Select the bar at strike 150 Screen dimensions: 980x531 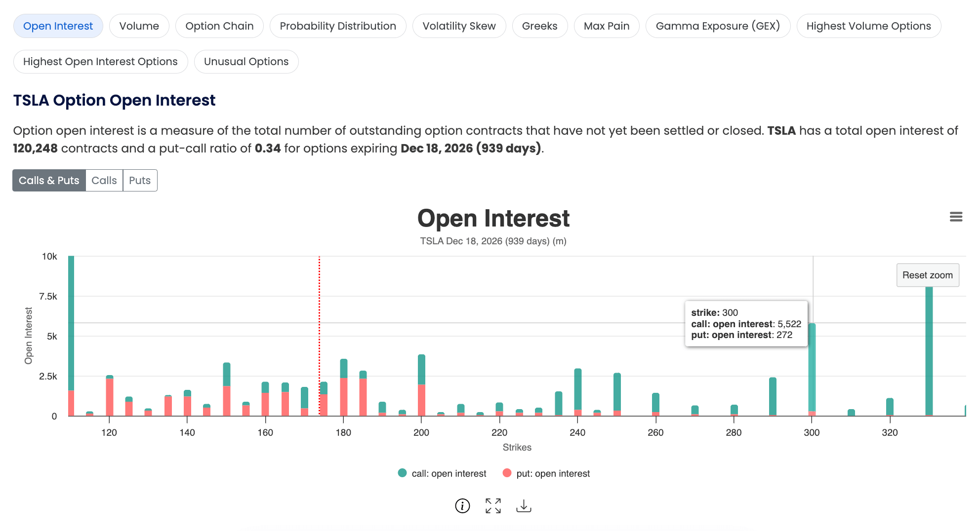tap(226, 389)
